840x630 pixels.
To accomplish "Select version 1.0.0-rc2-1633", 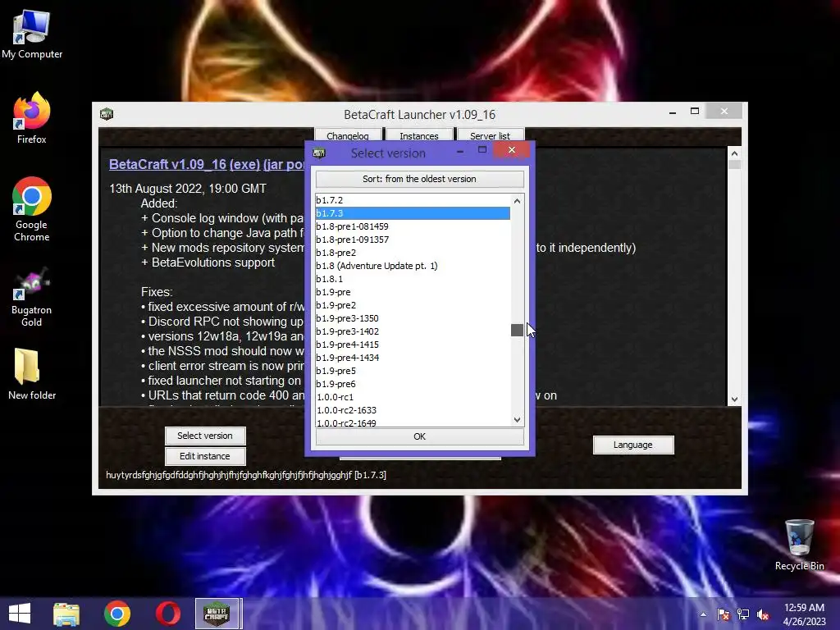I will [x=413, y=410].
